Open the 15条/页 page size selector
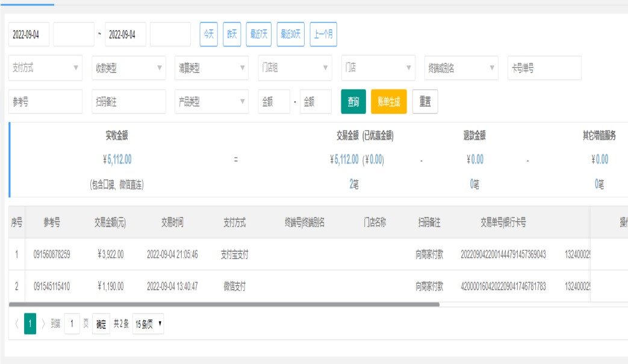The image size is (628, 364). 148,324
